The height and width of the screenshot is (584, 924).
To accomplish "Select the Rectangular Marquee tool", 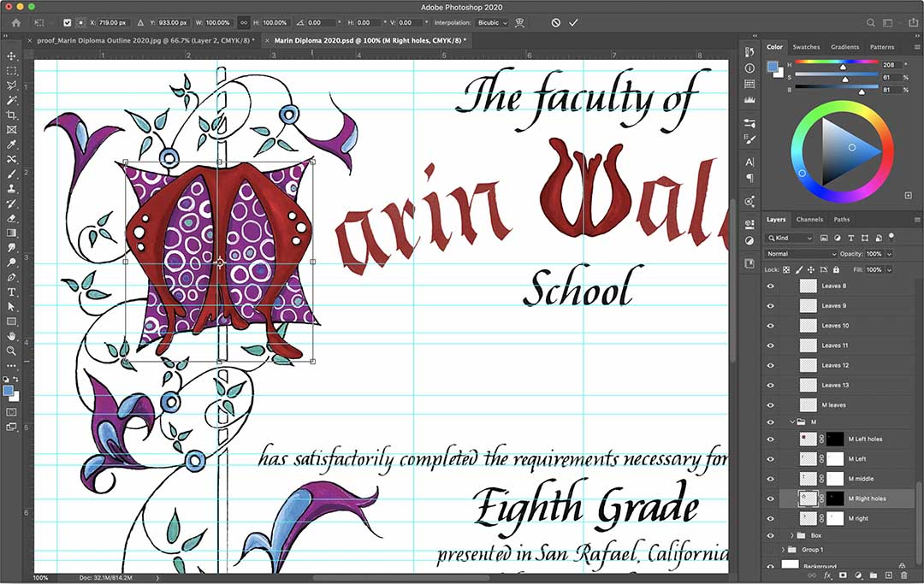I will point(11,71).
